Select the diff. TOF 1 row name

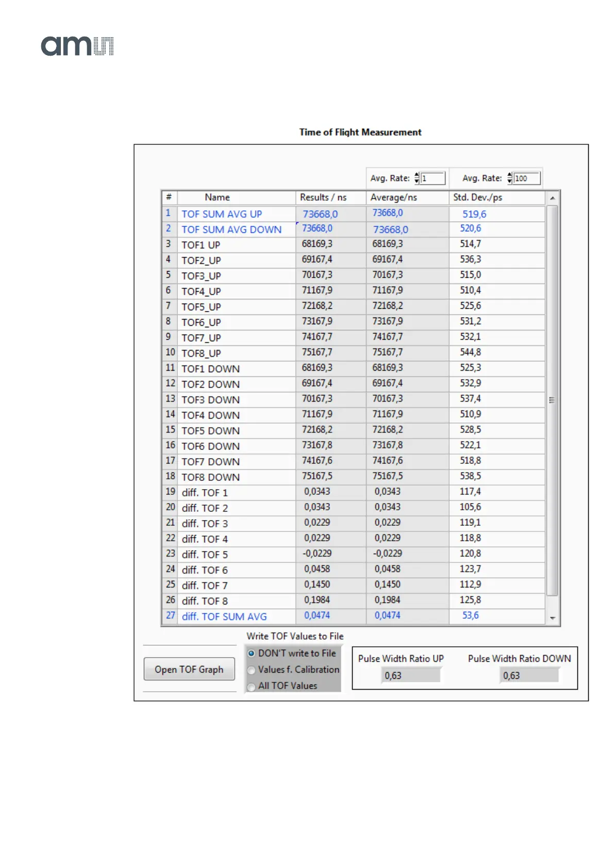[205, 493]
